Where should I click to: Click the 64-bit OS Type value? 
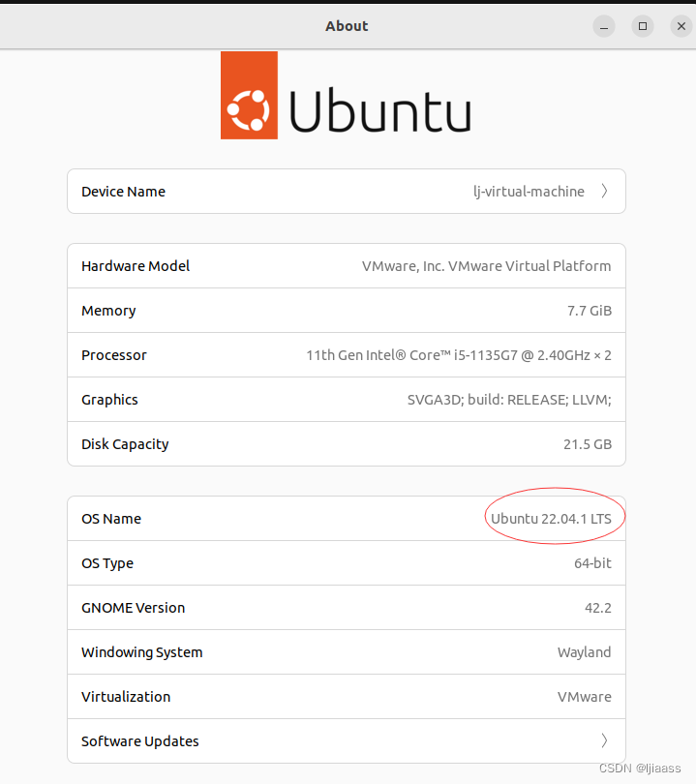(592, 563)
